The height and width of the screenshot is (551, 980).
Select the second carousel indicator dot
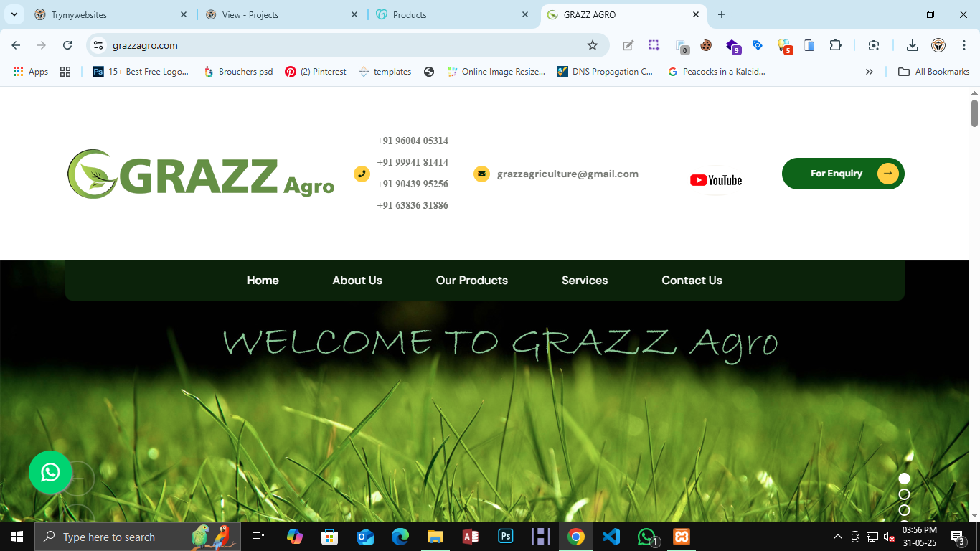pos(903,493)
